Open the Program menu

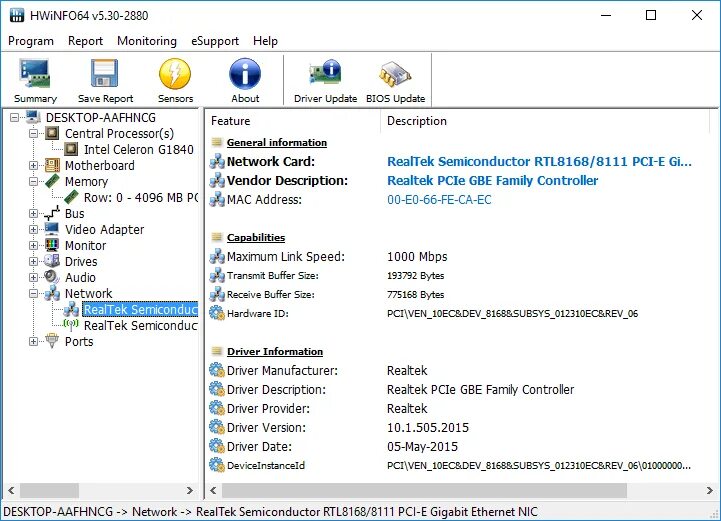[31, 41]
